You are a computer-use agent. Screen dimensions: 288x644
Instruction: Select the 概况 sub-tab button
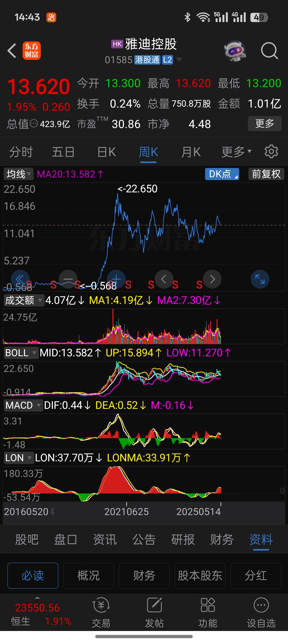[x=88, y=576]
